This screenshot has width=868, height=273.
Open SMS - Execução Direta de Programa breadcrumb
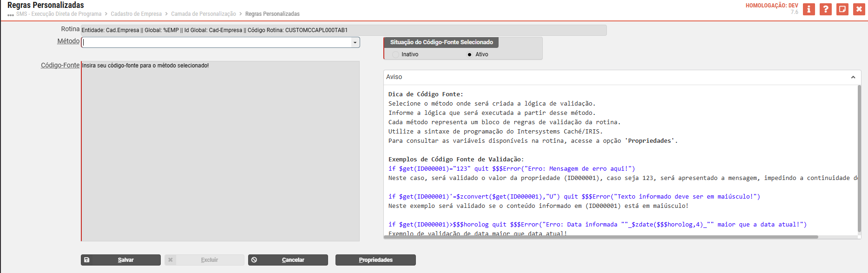(59, 14)
